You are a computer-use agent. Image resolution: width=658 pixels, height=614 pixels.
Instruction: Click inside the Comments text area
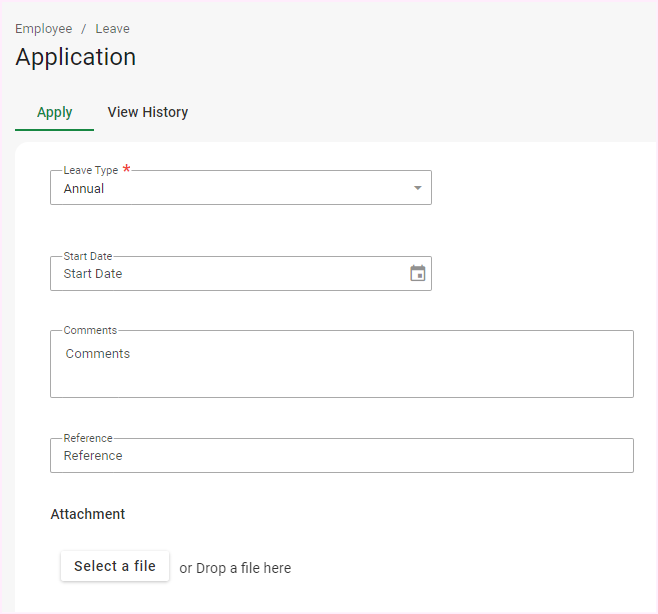click(x=340, y=365)
